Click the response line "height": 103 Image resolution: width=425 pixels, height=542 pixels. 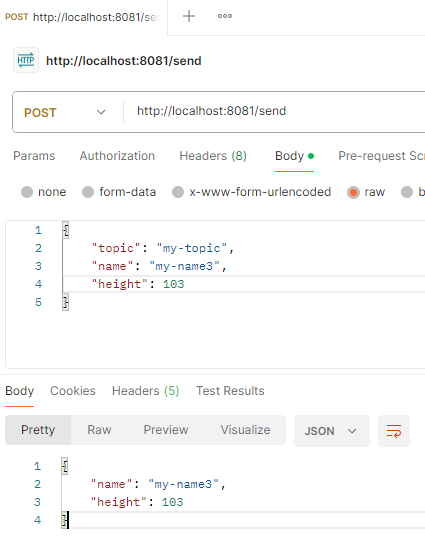[x=137, y=502]
